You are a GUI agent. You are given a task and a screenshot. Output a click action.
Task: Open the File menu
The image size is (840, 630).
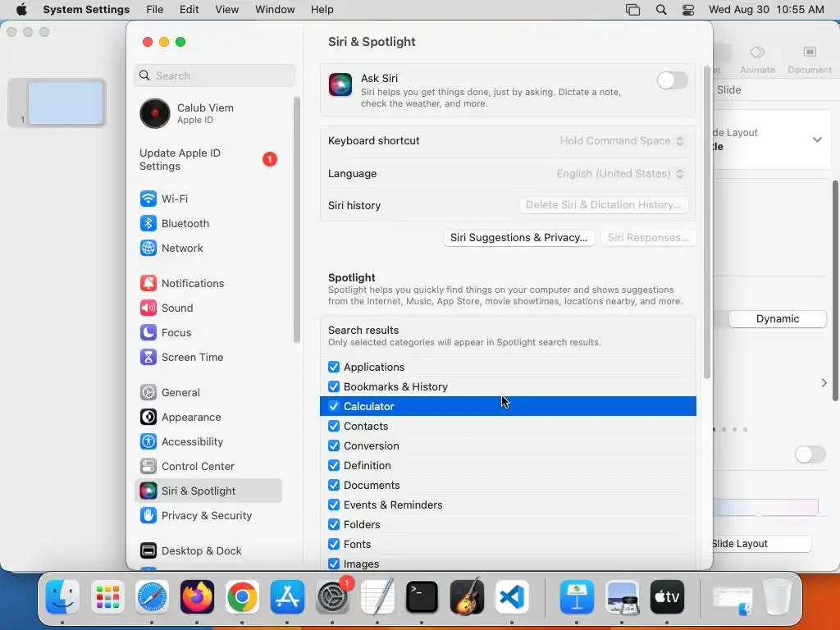(x=155, y=10)
